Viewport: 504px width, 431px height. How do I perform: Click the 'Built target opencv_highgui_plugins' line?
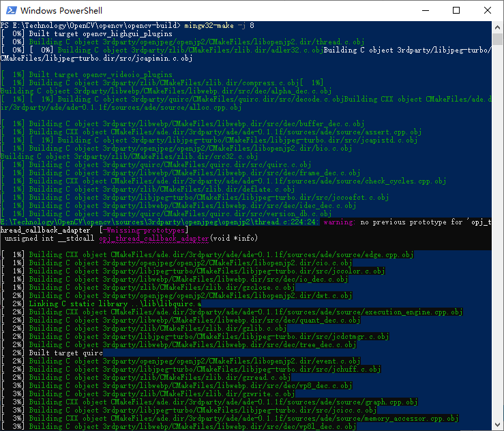[x=87, y=33]
